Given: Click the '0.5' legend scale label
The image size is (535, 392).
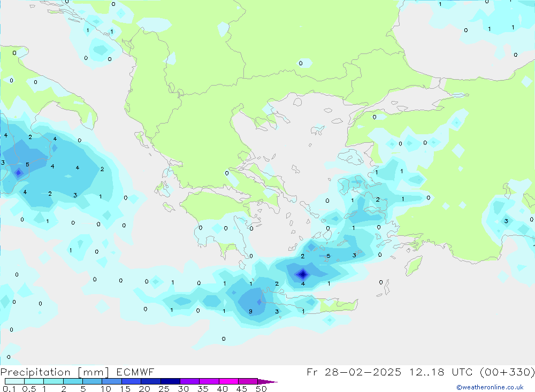Looking at the screenshot, I should click(x=29, y=389).
